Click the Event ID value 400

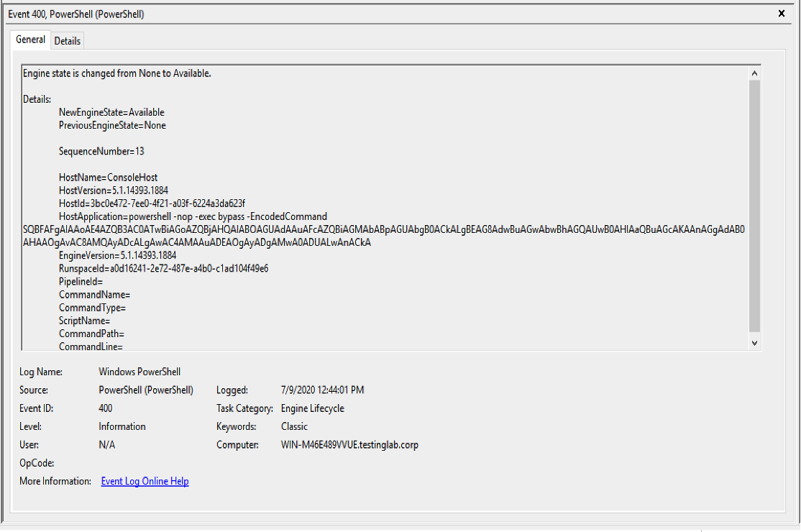106,408
